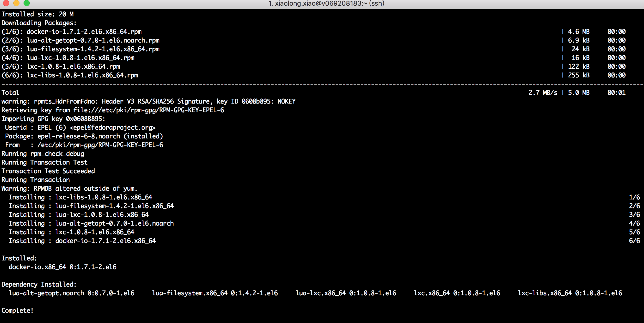Click the 'Running Transaction' line

pyautogui.click(x=36, y=180)
